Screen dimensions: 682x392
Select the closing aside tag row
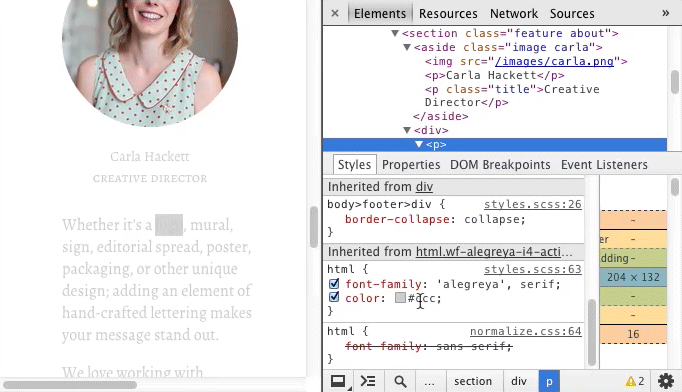441,116
